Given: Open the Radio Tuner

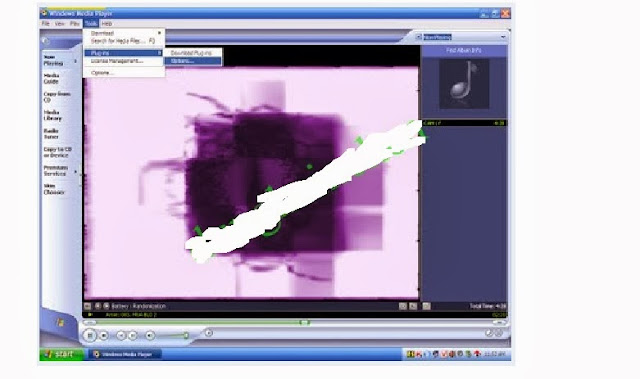Looking at the screenshot, I should (x=51, y=134).
